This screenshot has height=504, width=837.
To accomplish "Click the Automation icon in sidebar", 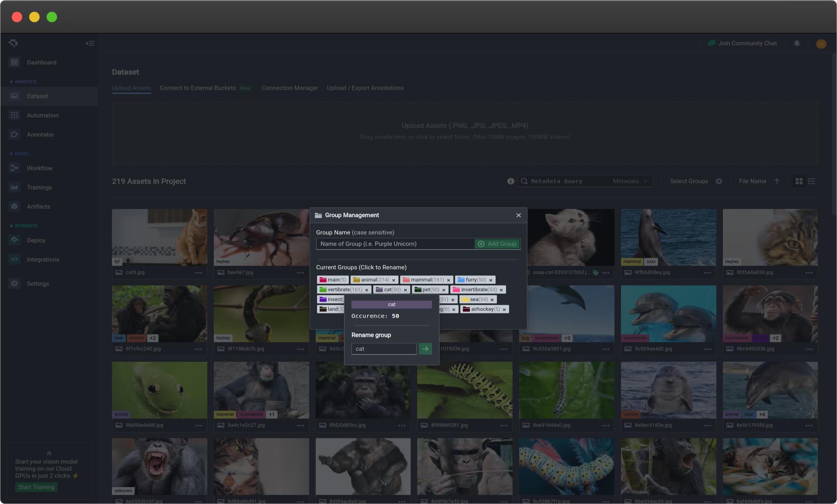I will [14, 115].
